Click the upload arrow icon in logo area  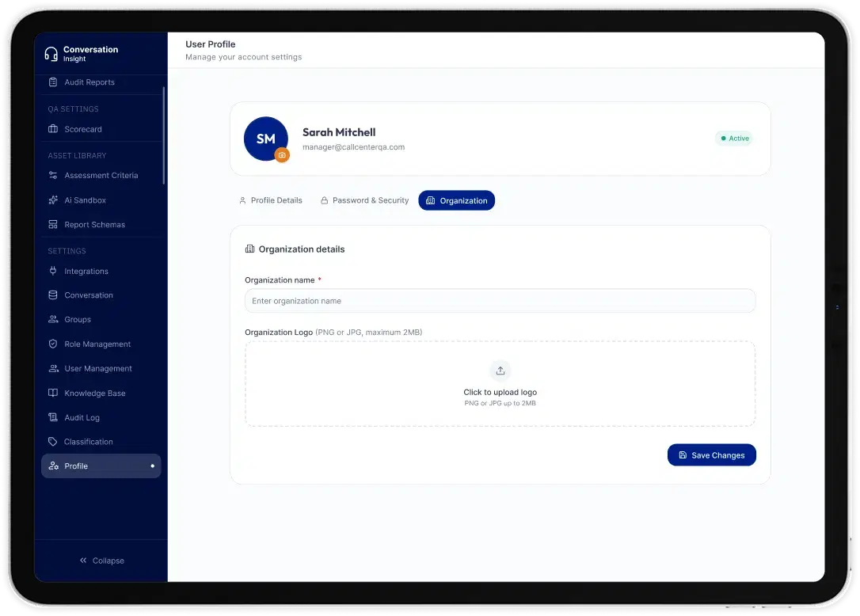[x=500, y=371]
